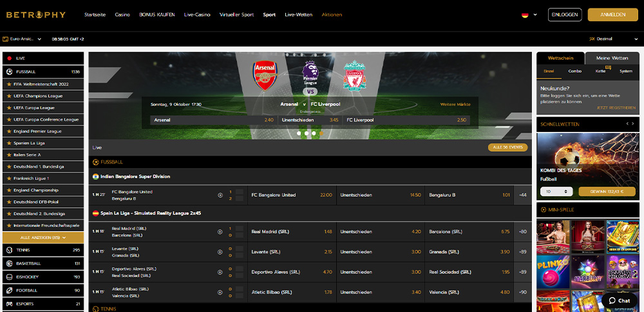The height and width of the screenshot is (312, 644).
Task: Click the Basketball sport icon
Action: click(9, 264)
